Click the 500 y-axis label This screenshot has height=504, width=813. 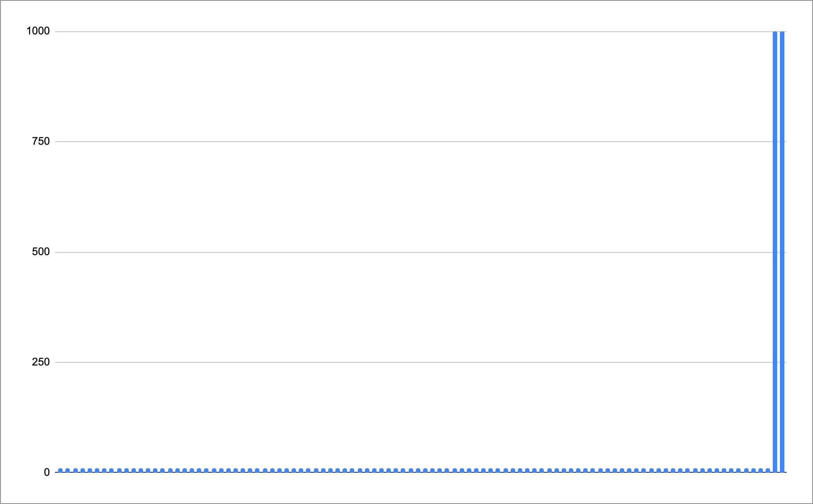[41, 252]
